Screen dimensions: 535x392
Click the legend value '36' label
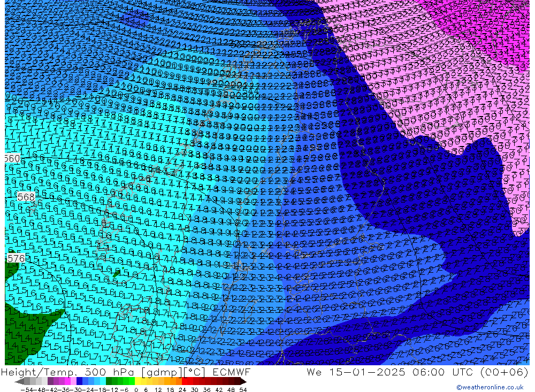click(207, 390)
